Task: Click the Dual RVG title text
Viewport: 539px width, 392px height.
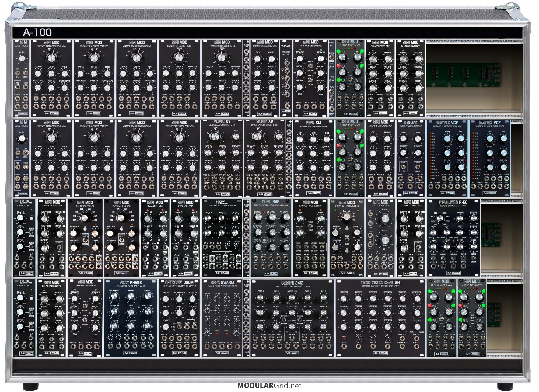Action: coord(271,202)
